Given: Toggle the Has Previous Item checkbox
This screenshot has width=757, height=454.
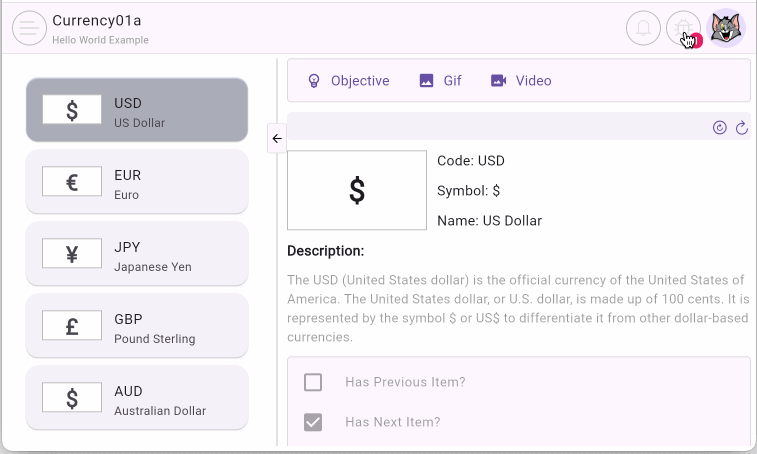Looking at the screenshot, I should 313,382.
